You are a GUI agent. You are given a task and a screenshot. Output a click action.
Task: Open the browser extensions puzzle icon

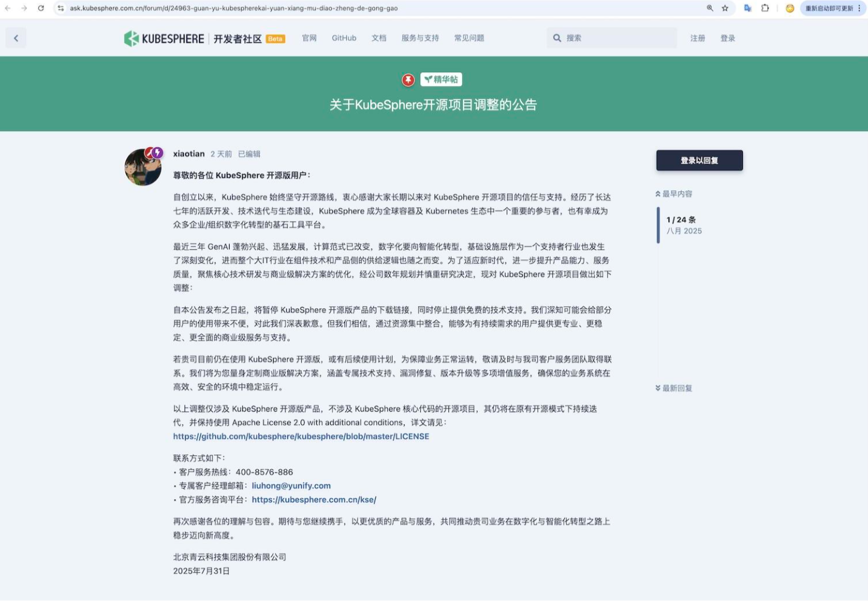pos(765,8)
